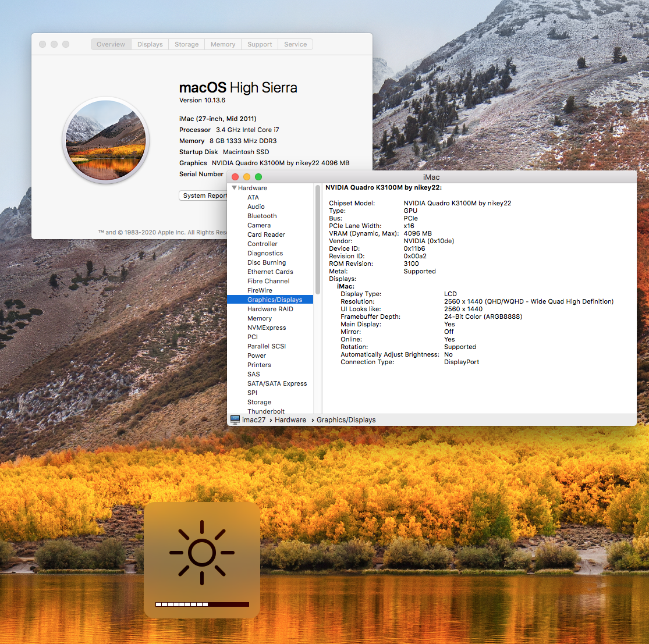Open the Displays tab
Screen dimensions: 649x644
click(150, 44)
